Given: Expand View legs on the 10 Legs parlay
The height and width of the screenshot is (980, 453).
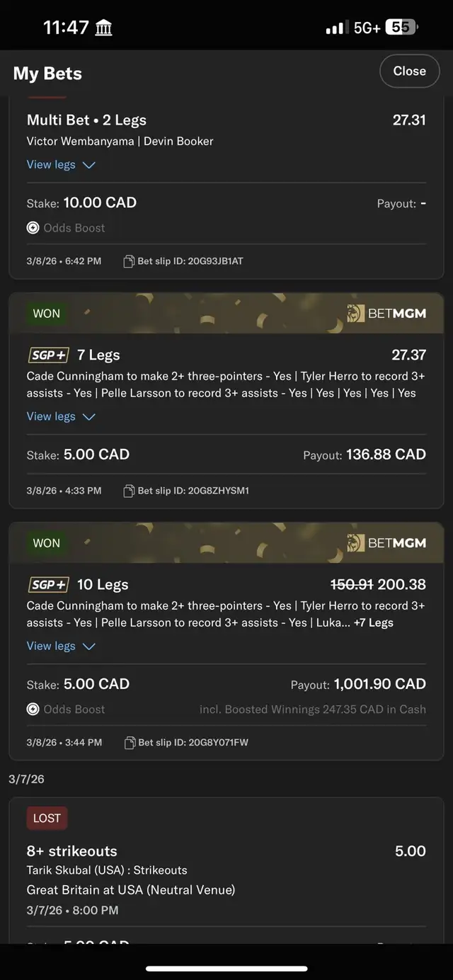Looking at the screenshot, I should 61,646.
